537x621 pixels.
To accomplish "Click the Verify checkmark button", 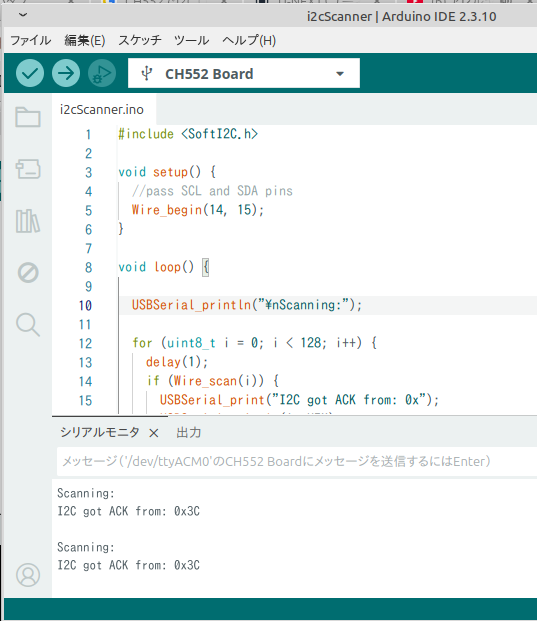I will click(30, 73).
